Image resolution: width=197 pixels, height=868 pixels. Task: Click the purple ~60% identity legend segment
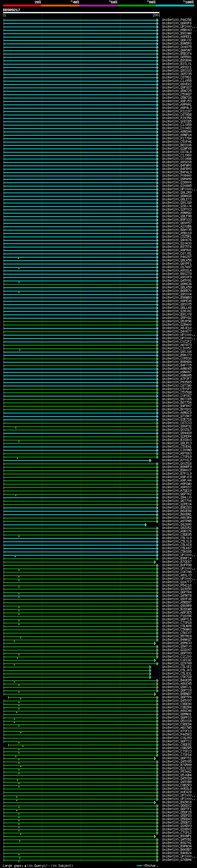98,6
